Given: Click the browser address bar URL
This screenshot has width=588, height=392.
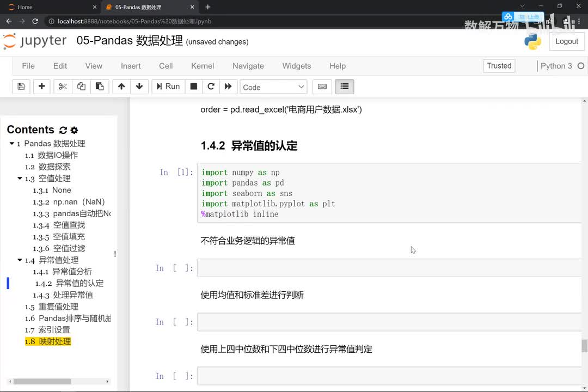Looking at the screenshot, I should coord(134,21).
